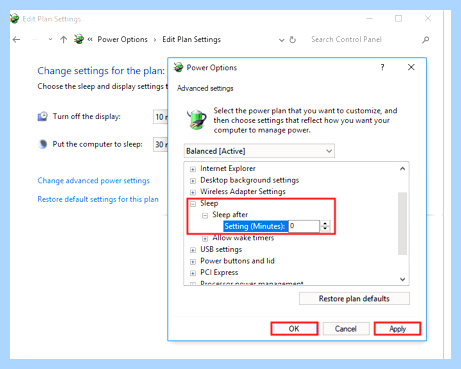Minimize the Edit Plan Settings window
The height and width of the screenshot is (369, 461).
[x=369, y=19]
